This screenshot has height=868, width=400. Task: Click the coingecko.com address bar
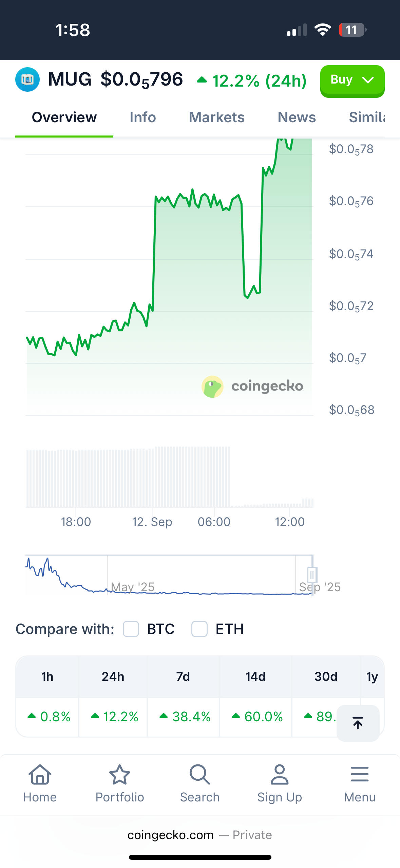(x=200, y=835)
